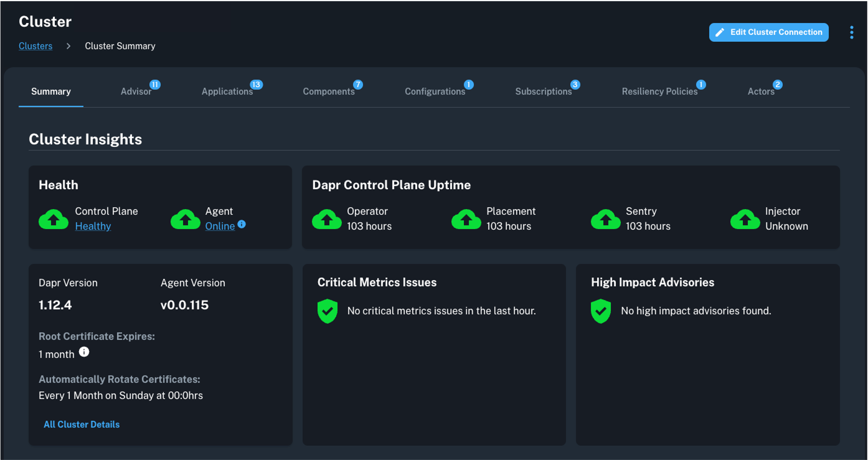Open the Online agent status link
Viewport: 868px width, 460px height.
(x=220, y=226)
